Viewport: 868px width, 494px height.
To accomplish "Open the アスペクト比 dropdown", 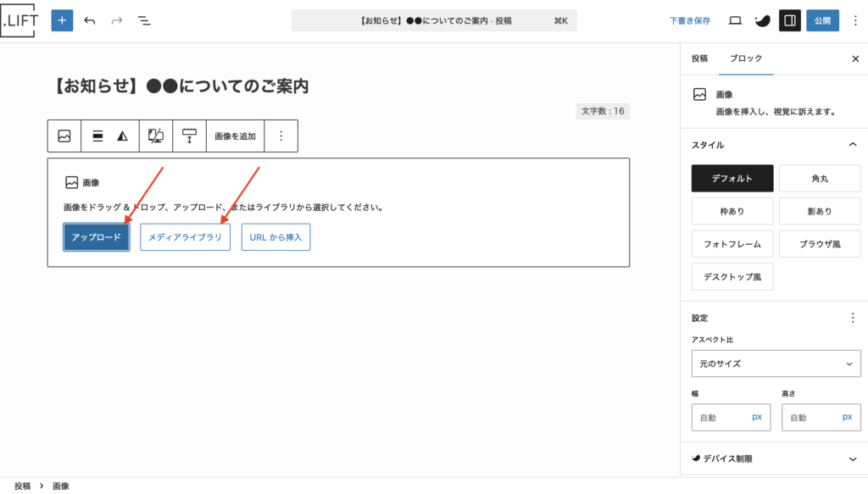I will (x=776, y=364).
